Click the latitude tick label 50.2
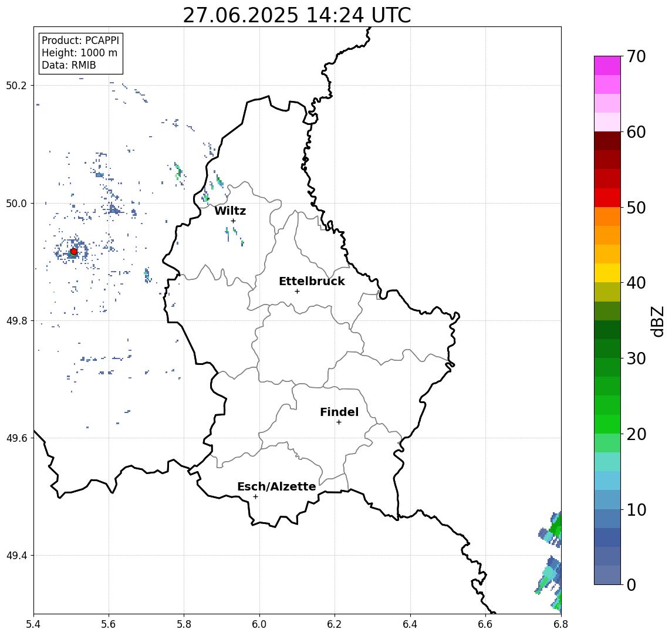Viewport: 672px width, 636px height. 16,85
